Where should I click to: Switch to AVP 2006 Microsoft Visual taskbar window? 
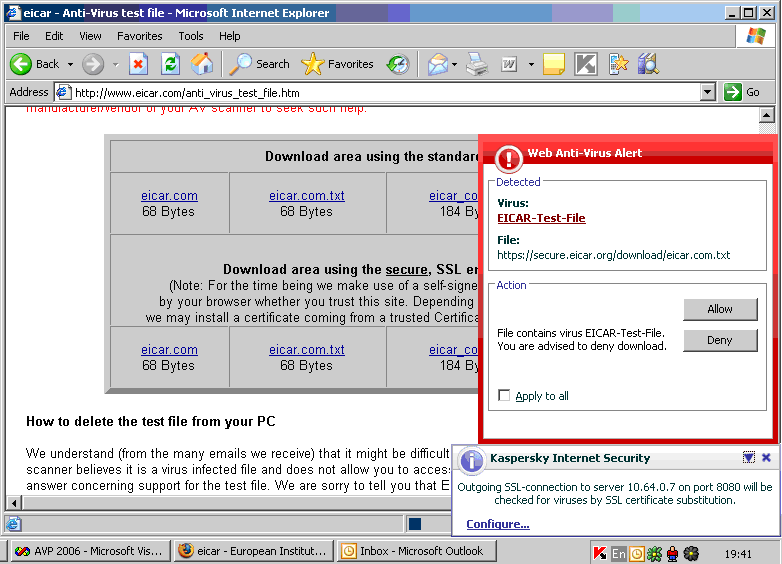pos(89,551)
